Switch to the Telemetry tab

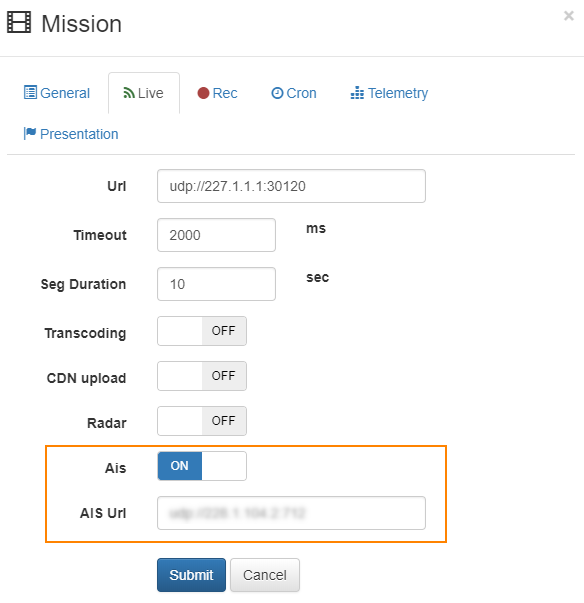pos(389,93)
